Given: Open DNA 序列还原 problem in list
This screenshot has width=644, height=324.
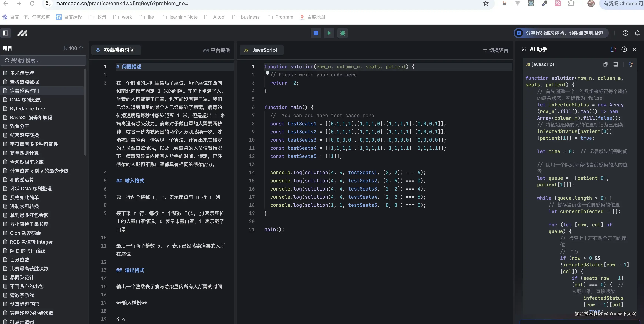Looking at the screenshot, I should click(x=25, y=100).
